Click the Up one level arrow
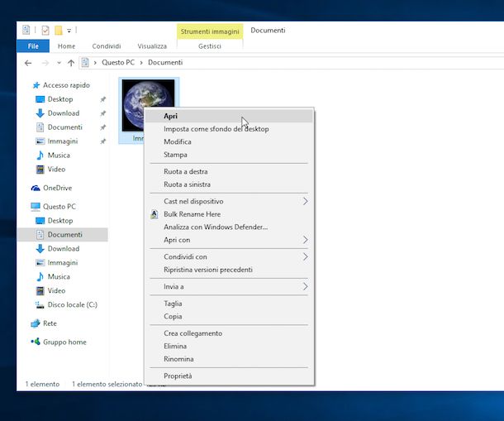 coord(71,63)
